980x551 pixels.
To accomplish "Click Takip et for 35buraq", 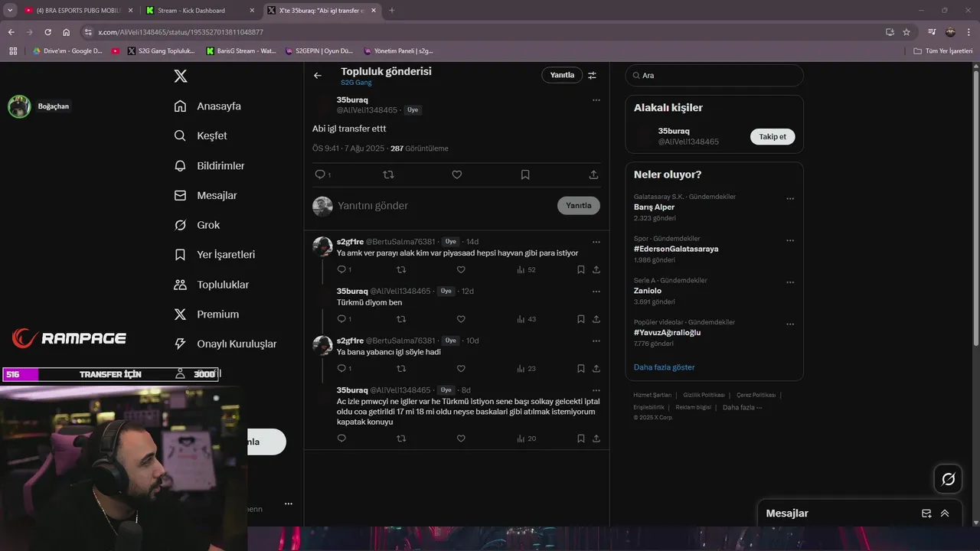I will click(x=773, y=136).
